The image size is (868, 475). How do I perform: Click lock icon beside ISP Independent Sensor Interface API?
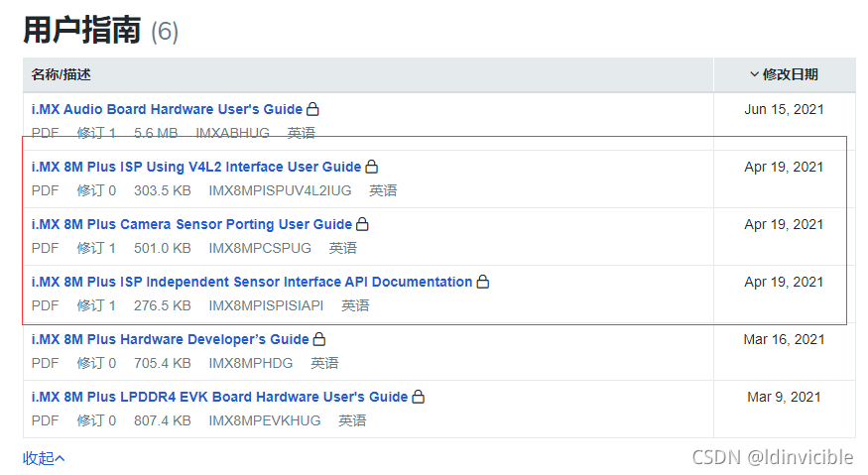483,282
